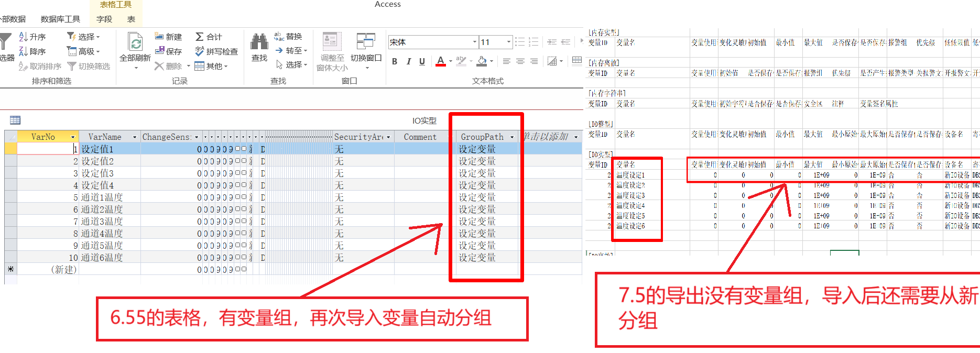Toggle italic text formatting
Screen dimensions: 980x353
pos(408,62)
